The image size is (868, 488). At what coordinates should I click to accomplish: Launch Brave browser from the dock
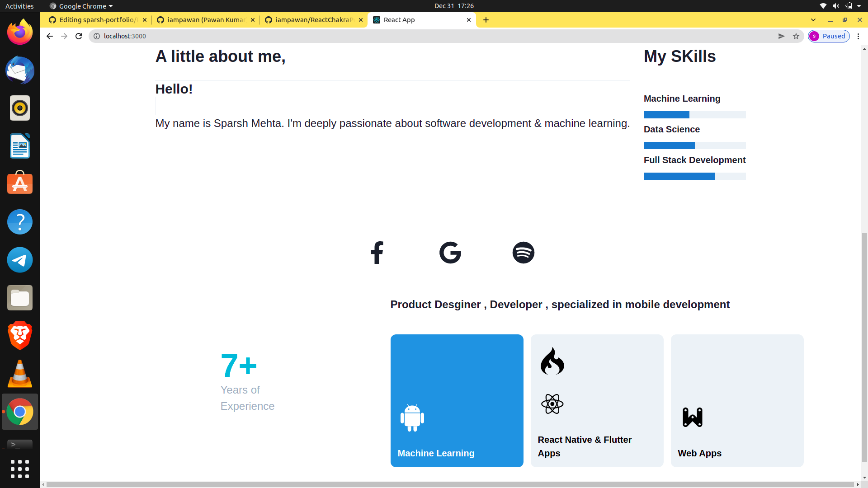19,336
